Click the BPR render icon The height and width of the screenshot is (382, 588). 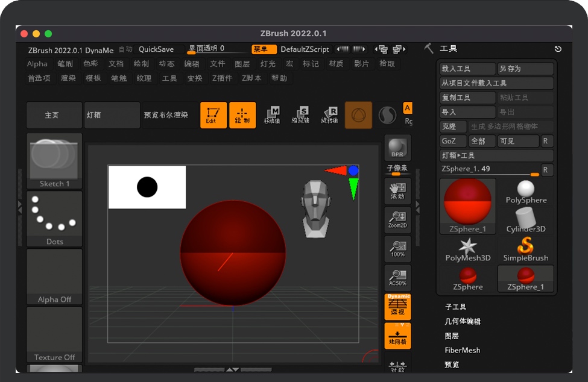point(397,148)
